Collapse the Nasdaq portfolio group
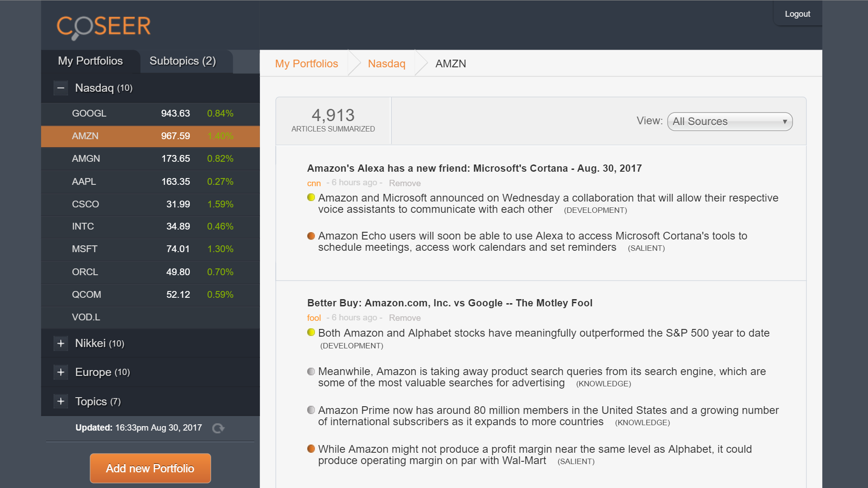This screenshot has width=868, height=488. point(61,88)
